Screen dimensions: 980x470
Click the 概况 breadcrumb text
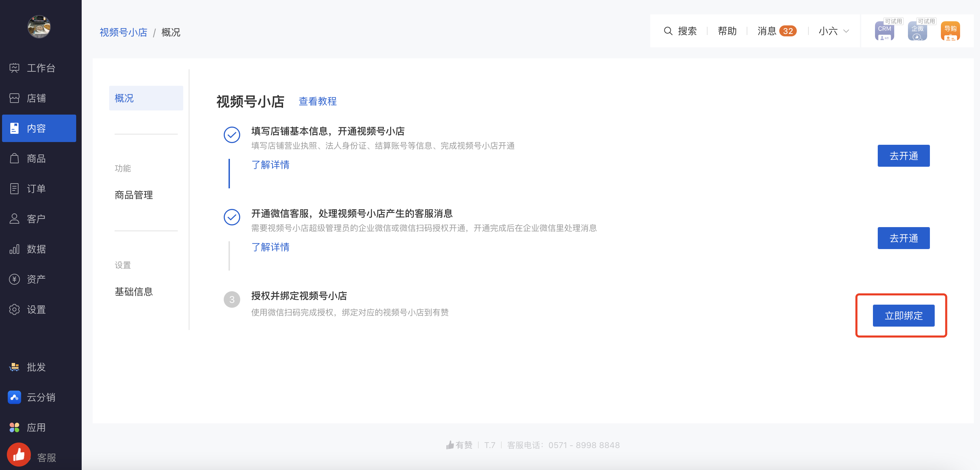tap(171, 32)
